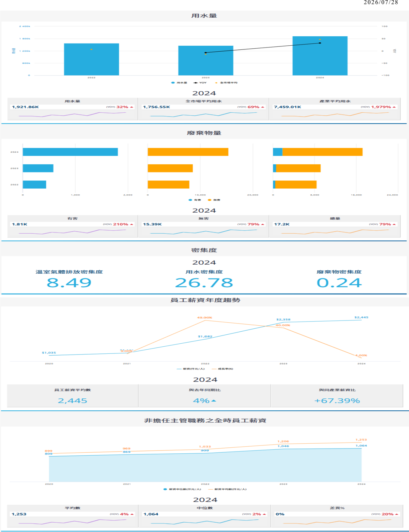Click the $2,358 data label for 2023
Viewport: 409px width, 532px height.
click(x=283, y=320)
